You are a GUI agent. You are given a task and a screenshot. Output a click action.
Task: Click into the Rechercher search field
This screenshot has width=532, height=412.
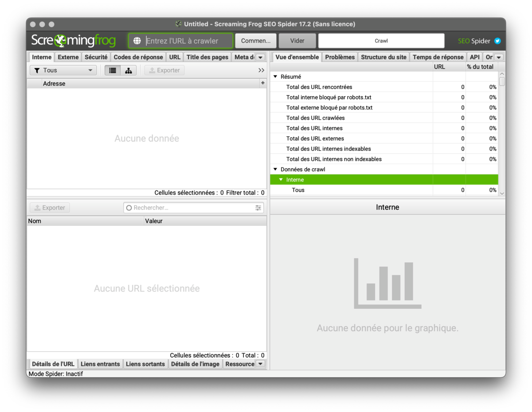[x=193, y=208]
